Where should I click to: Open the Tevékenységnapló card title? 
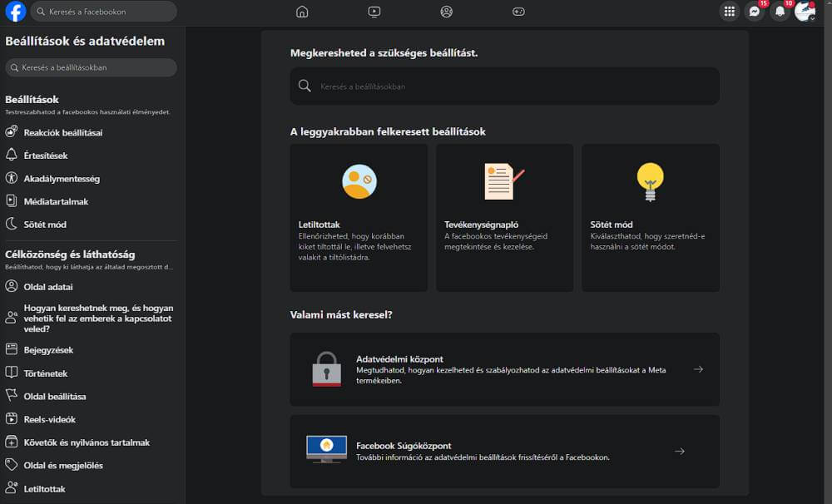pos(481,225)
